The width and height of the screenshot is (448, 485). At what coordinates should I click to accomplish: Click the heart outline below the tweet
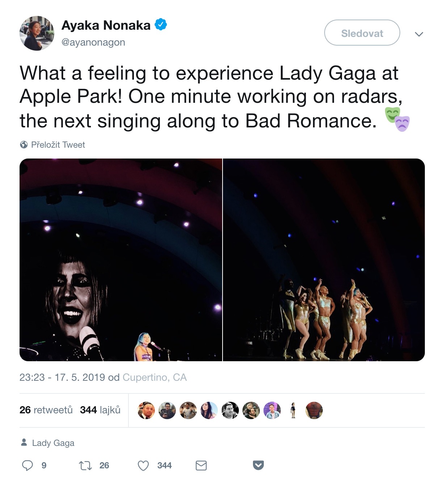[x=144, y=465]
